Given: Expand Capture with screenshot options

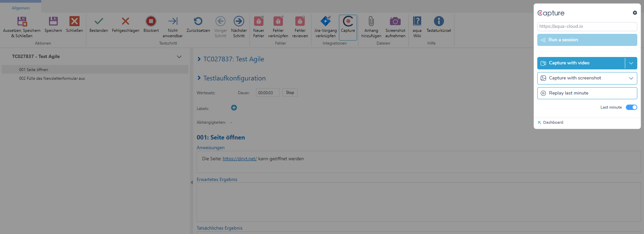Looking at the screenshot, I should pyautogui.click(x=631, y=78).
